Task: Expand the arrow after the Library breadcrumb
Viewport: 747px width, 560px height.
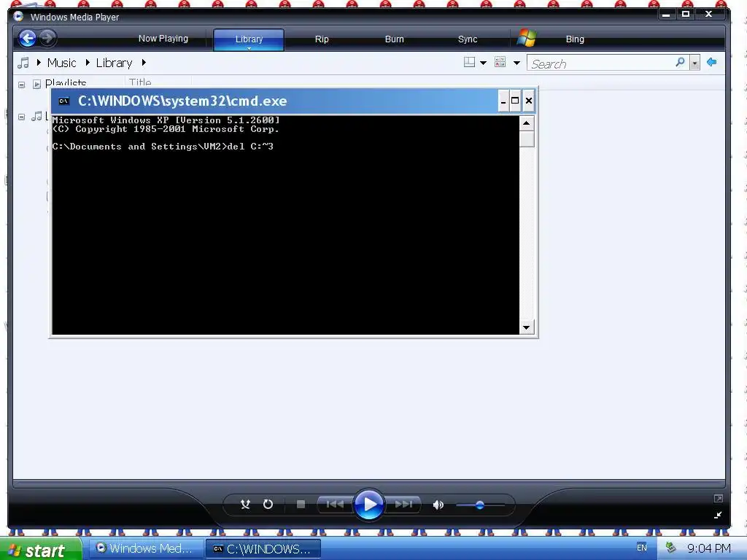Action: point(144,63)
